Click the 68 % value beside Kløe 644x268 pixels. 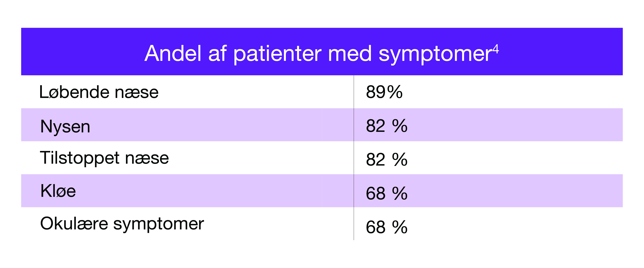[386, 193]
